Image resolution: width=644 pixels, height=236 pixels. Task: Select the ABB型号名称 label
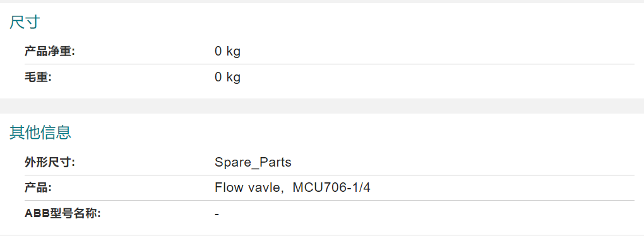pos(63,213)
